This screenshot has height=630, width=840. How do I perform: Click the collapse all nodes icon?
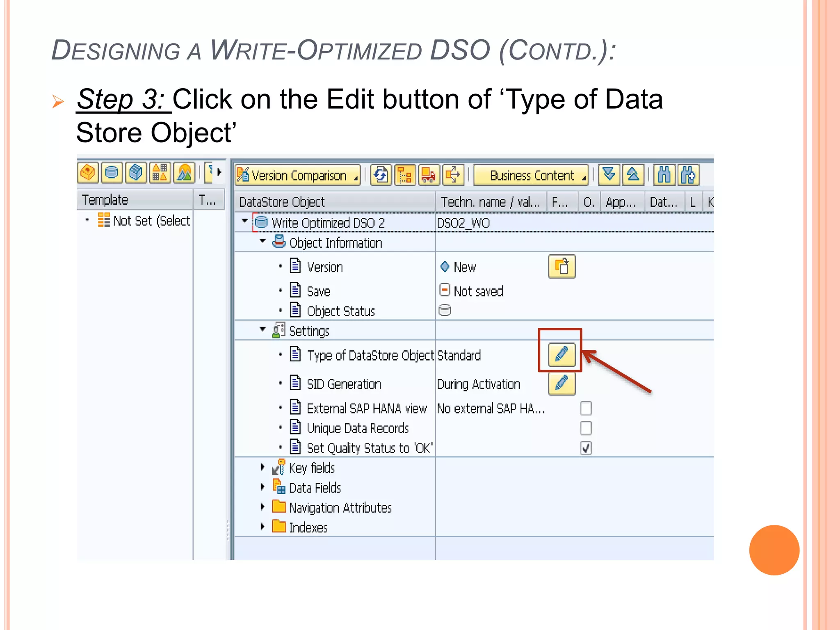pos(633,176)
